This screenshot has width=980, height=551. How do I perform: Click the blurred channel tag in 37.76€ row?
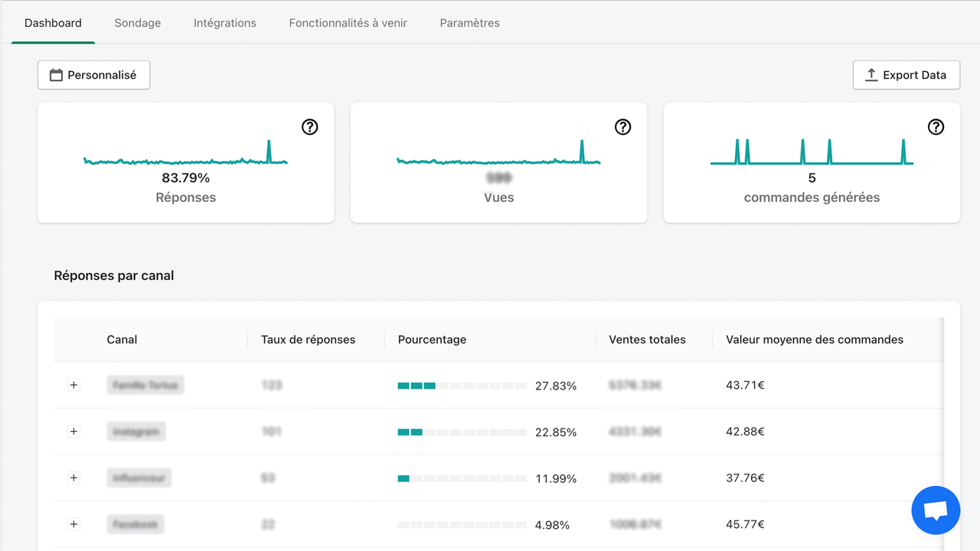click(x=139, y=478)
